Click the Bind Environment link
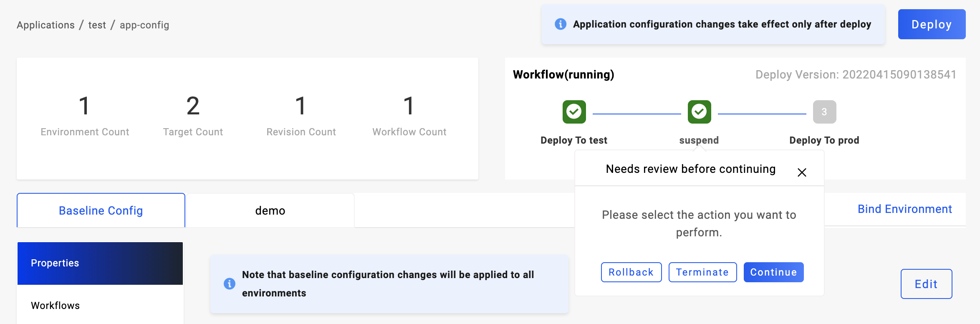Image resolution: width=980 pixels, height=324 pixels. pyautogui.click(x=904, y=209)
